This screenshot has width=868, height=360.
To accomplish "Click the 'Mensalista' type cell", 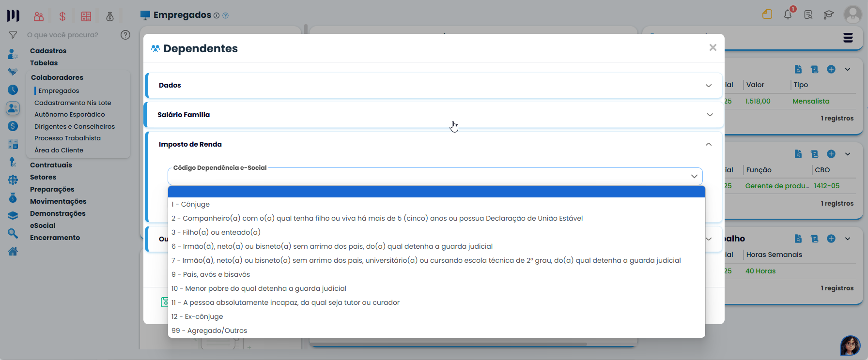I will click(x=811, y=101).
